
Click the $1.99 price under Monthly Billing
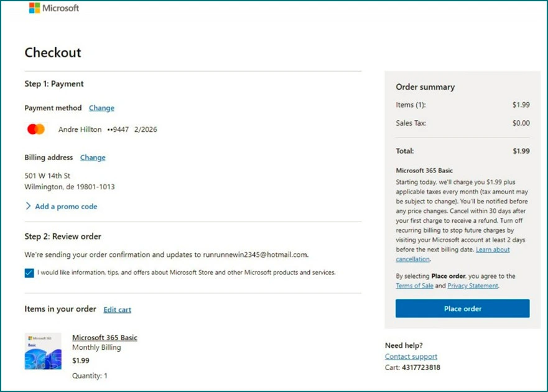pos(81,360)
